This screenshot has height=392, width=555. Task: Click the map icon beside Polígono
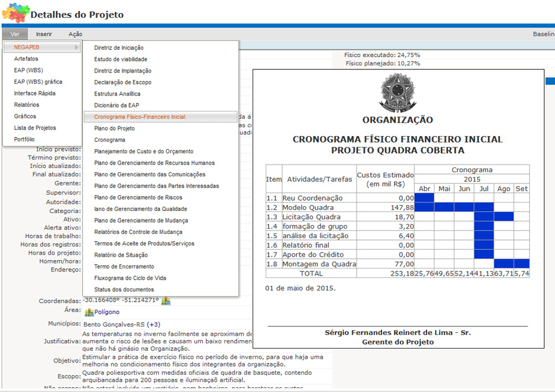[x=89, y=312]
